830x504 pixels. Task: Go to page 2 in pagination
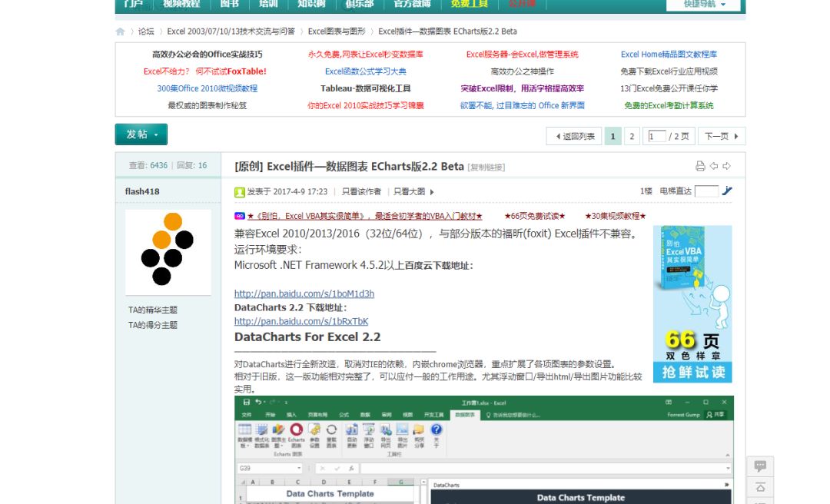[x=632, y=137]
